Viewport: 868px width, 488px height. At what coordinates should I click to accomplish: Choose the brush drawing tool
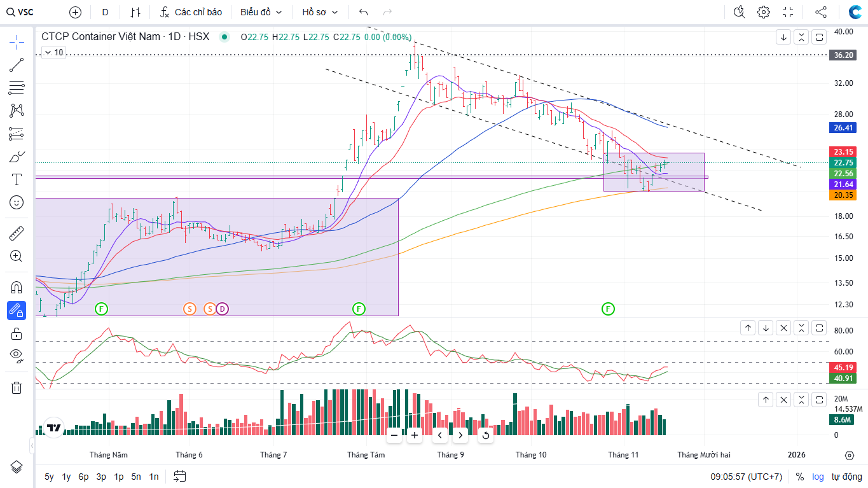[x=17, y=157]
